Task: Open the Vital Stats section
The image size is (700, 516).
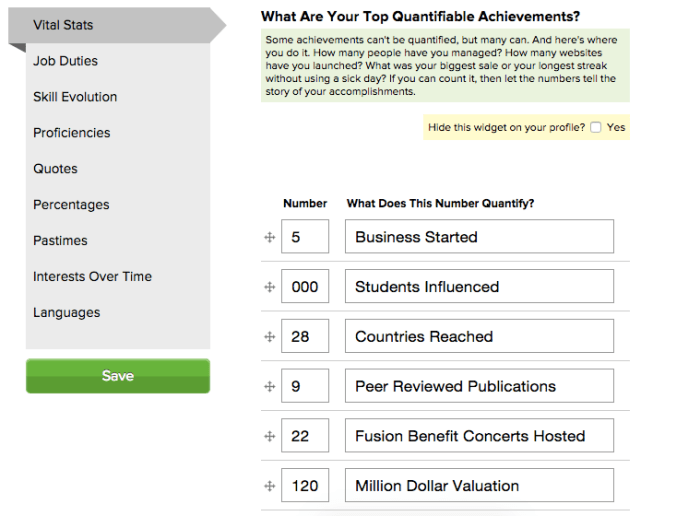Action: click(64, 24)
